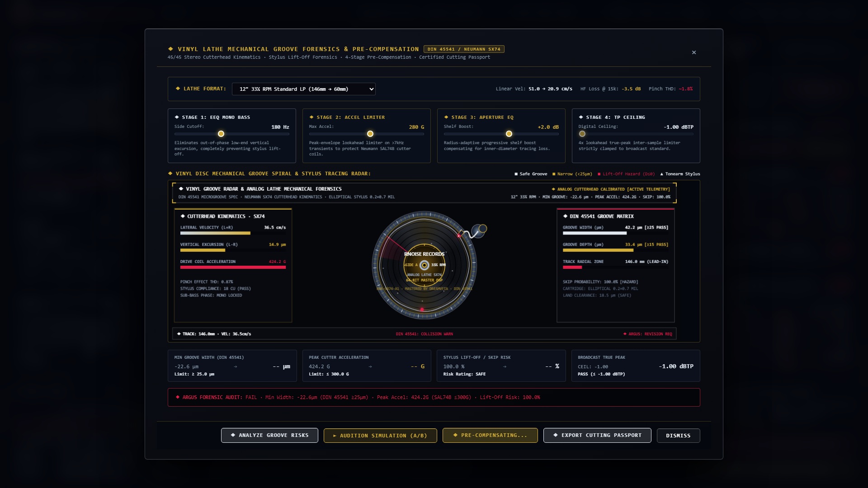868x488 pixels.
Task: Click SKIP PROBABILITY 100.0% [HAZARD] line
Action: click(601, 282)
